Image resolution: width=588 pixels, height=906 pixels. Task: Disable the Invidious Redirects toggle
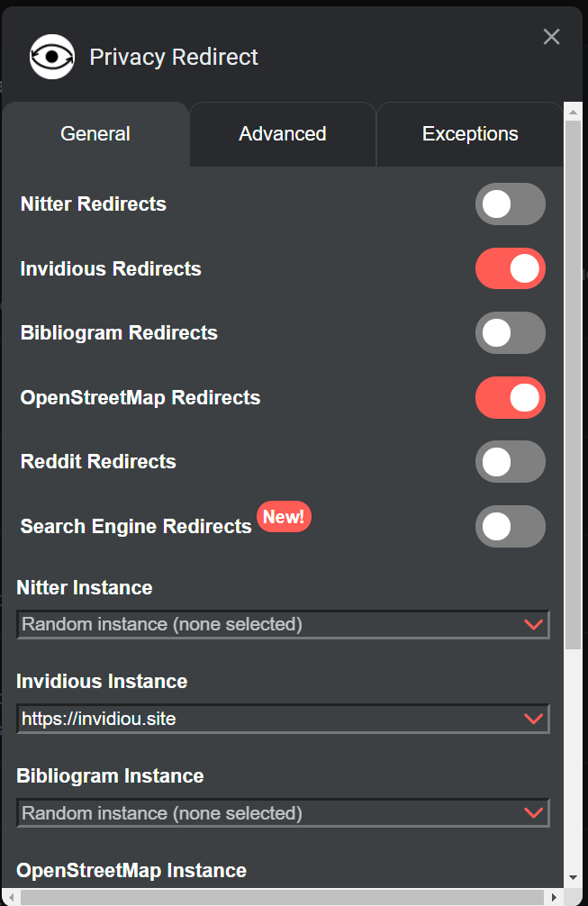click(x=510, y=268)
